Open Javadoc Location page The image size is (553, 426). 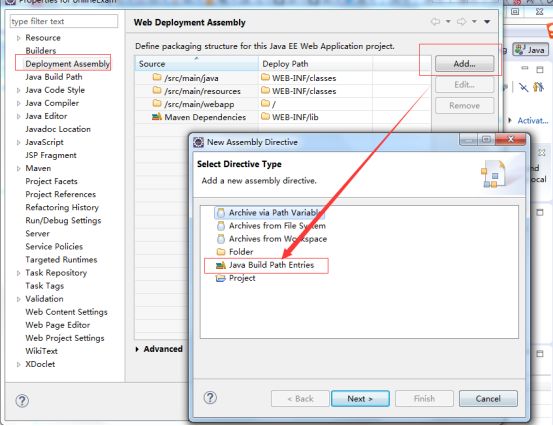pyautogui.click(x=58, y=129)
